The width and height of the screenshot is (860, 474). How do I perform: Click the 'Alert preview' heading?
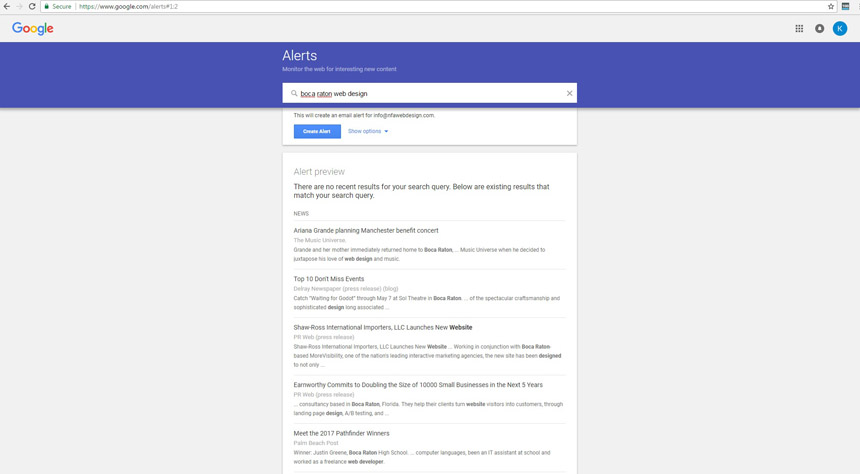[319, 172]
